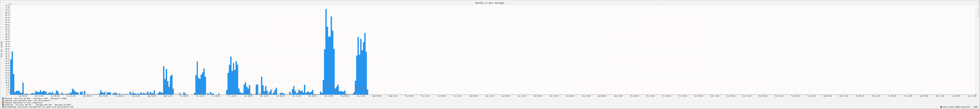Click the blue Inbound legend swatch
The width and height of the screenshot is (980, 109).
(3, 98)
